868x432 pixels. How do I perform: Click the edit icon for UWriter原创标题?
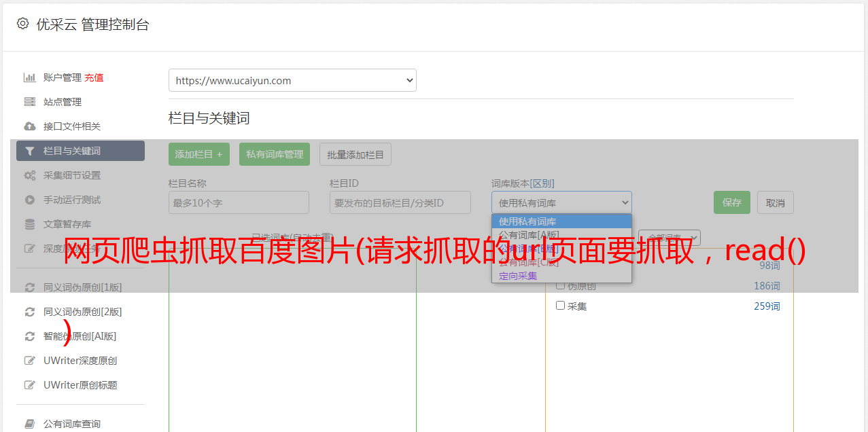pyautogui.click(x=29, y=385)
